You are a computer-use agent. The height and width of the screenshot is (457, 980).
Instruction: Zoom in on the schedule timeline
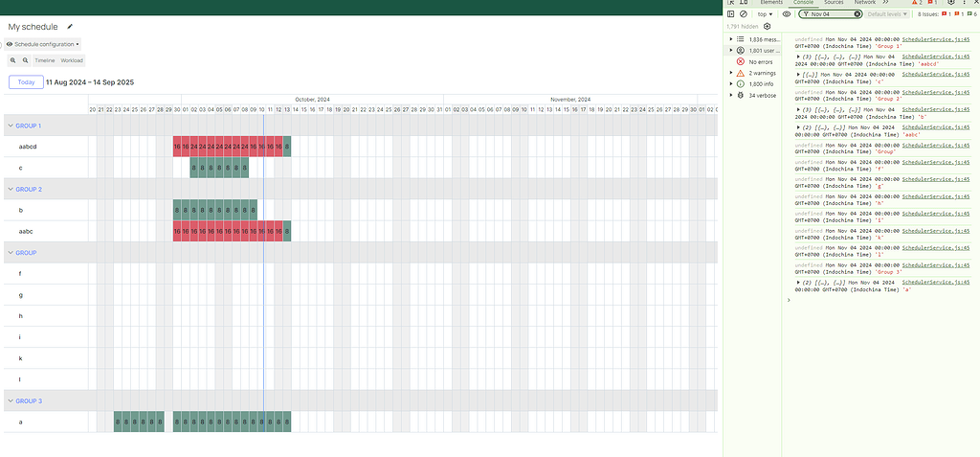13,60
